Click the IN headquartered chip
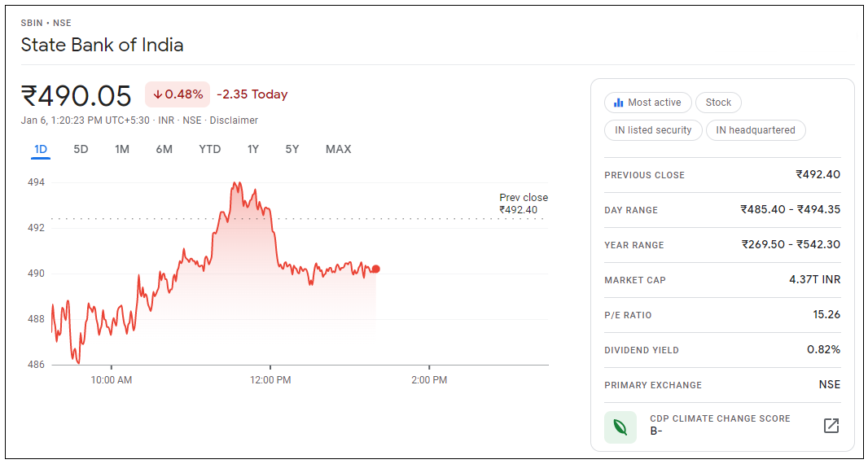 point(756,130)
